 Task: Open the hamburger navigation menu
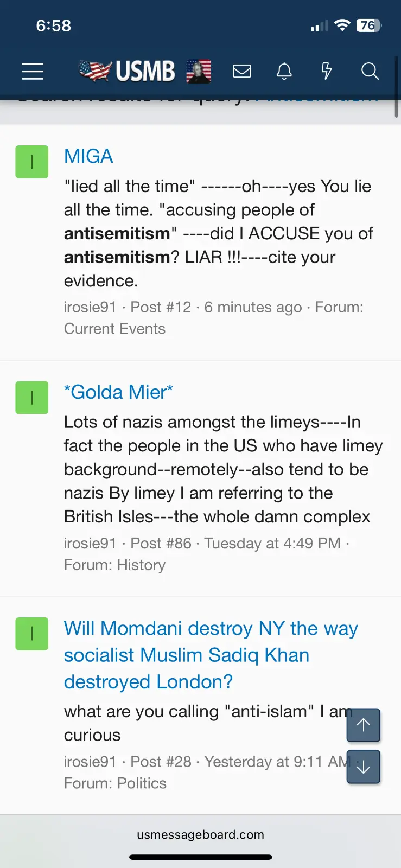tap(33, 71)
